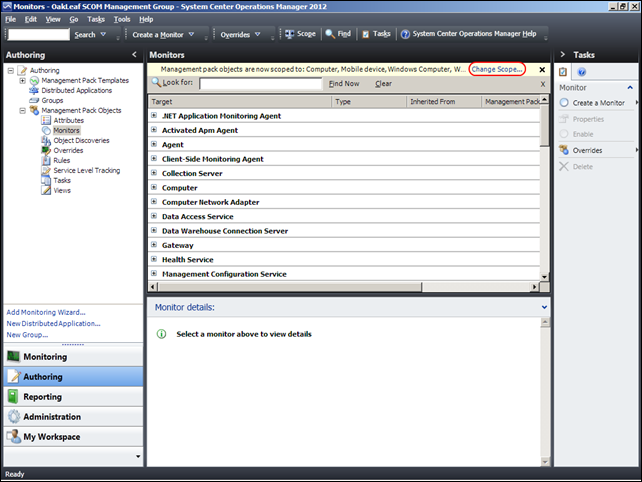Screen dimensions: 642x482
Task: Click Properties in Tasks pane
Action: [x=588, y=119]
